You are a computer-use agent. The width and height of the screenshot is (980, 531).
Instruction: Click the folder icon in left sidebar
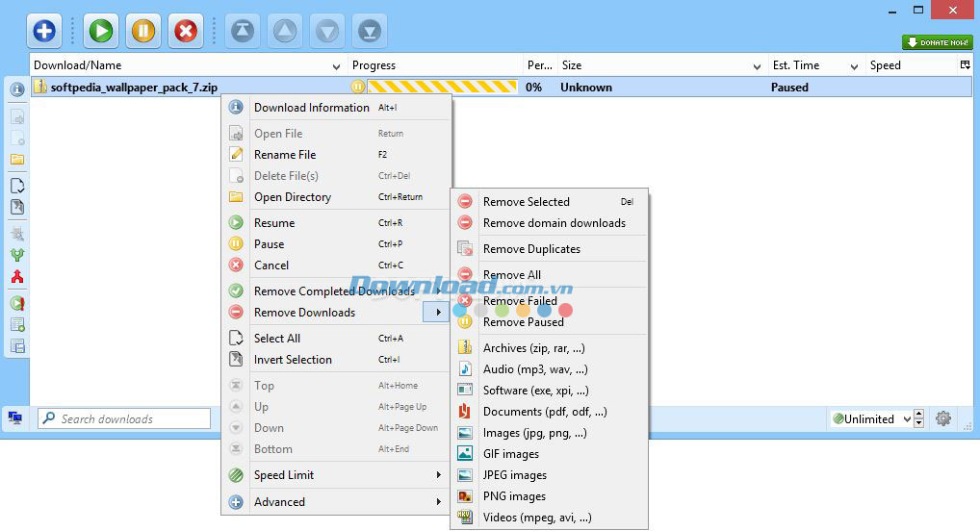tap(17, 160)
